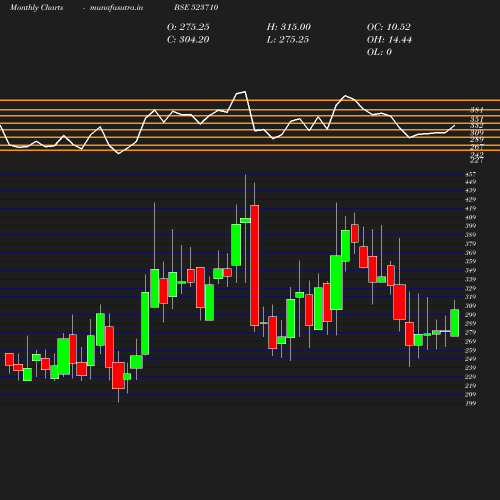Click the "209" price axis label
This screenshot has width=500, height=500.
tap(471, 394)
